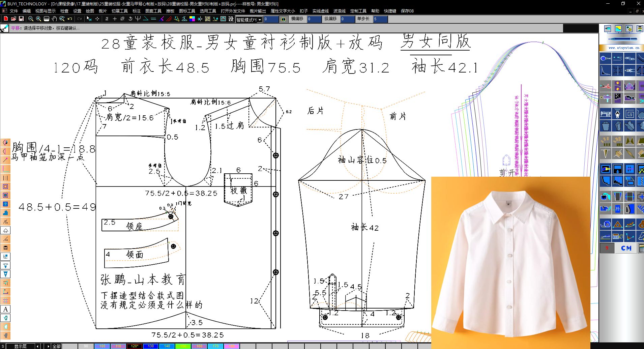
Task: Click the zoom in magnifier icon
Action: click(38, 19)
